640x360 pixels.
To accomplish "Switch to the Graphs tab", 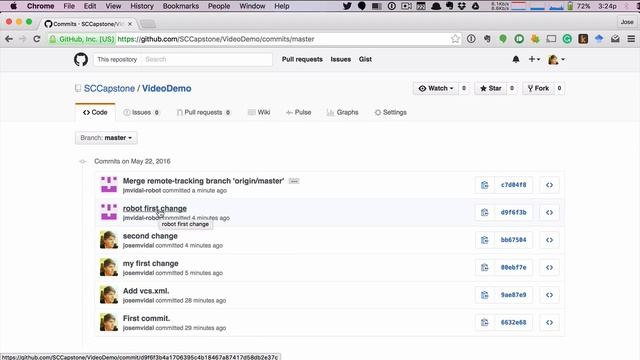I will [342, 112].
